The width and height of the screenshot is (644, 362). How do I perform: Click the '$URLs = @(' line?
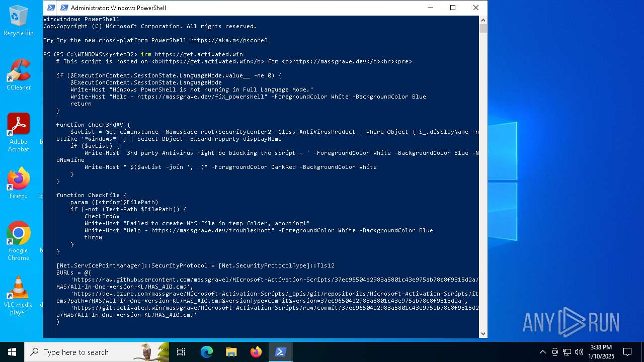click(x=74, y=273)
